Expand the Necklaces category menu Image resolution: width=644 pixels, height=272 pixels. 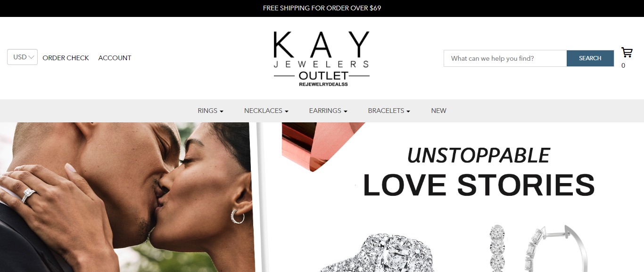click(266, 111)
